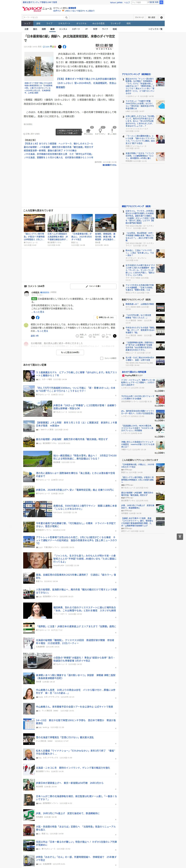The image size is (186, 868).
Task: Select the 速報 navigation tab
Action: click(38, 24)
